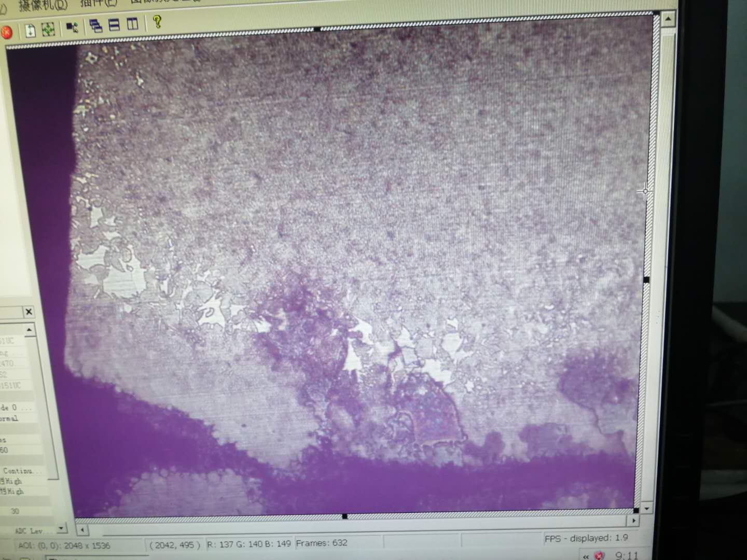Click the '30' value in the left panel
Image resolution: width=747 pixels, height=560 pixels.
15,511
